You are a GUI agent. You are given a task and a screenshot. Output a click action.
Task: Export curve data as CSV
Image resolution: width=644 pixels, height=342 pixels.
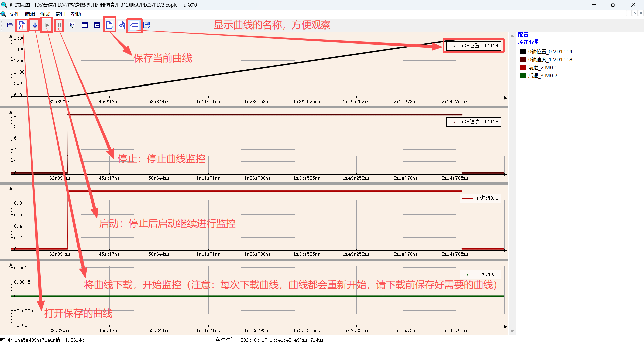122,25
